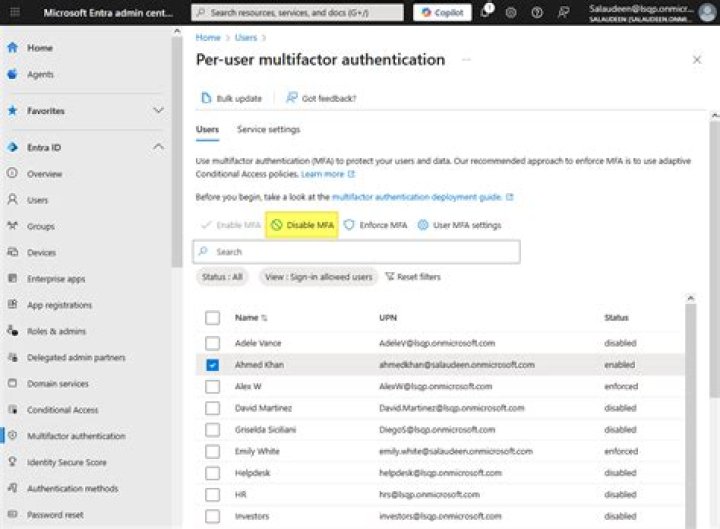The height and width of the screenshot is (529, 720).
Task: Switch to the Users tab
Action: pos(207,129)
